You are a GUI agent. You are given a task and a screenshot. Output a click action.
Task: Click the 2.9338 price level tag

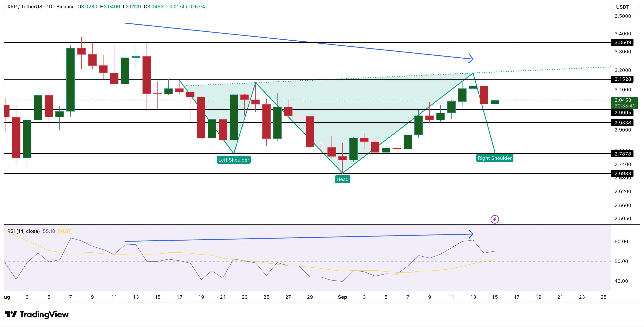coord(622,123)
